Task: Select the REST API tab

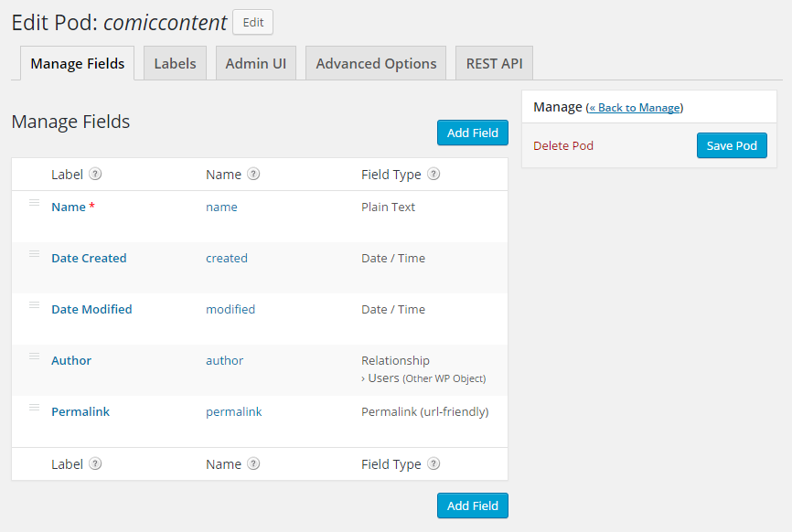Action: click(x=494, y=64)
